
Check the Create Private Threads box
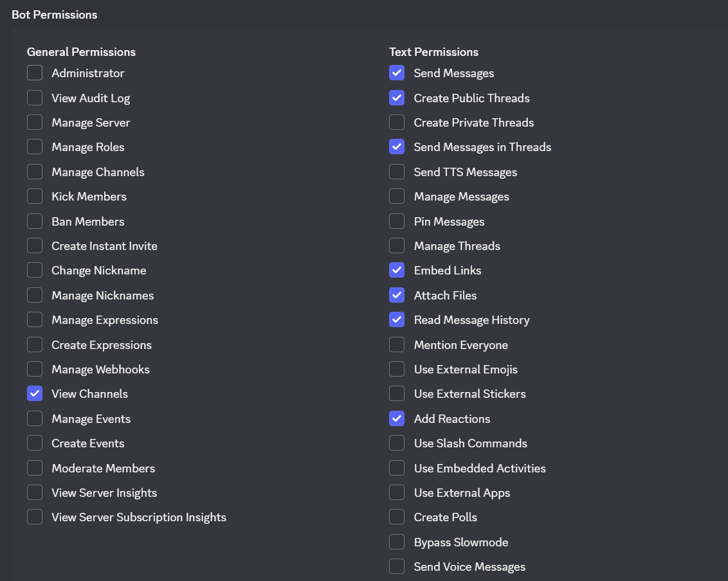397,123
